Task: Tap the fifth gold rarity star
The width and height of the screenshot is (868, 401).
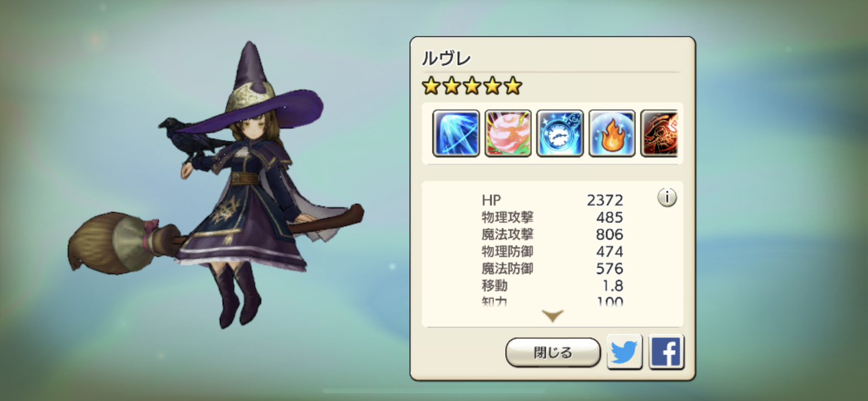Action: pos(513,86)
